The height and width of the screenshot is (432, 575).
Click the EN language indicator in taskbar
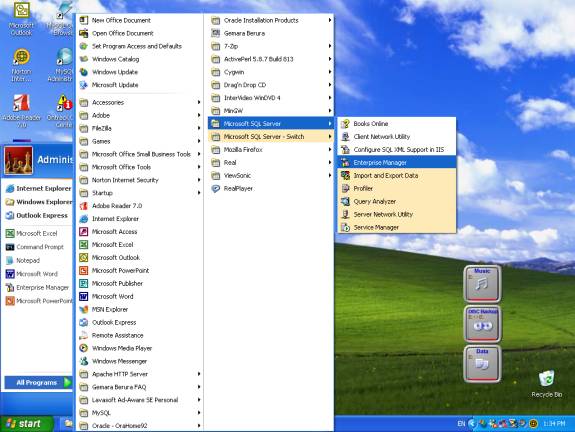461,424
